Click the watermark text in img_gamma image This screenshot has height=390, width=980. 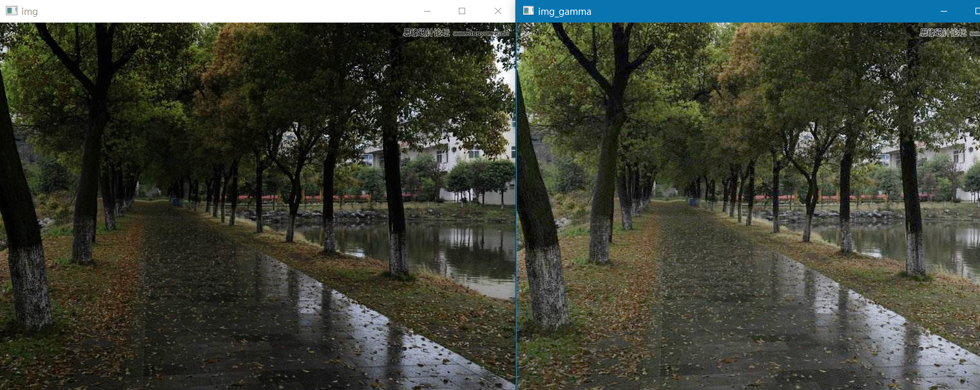tap(949, 32)
